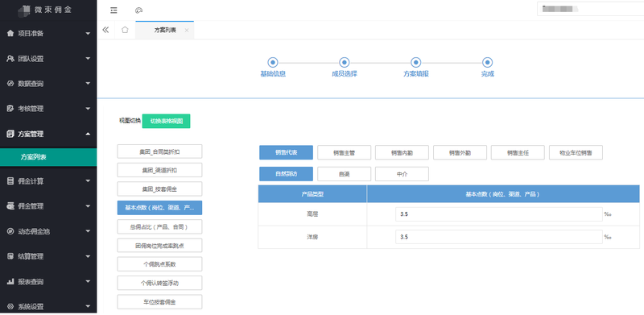Expand the 考核管理 menu arrow

click(88, 109)
